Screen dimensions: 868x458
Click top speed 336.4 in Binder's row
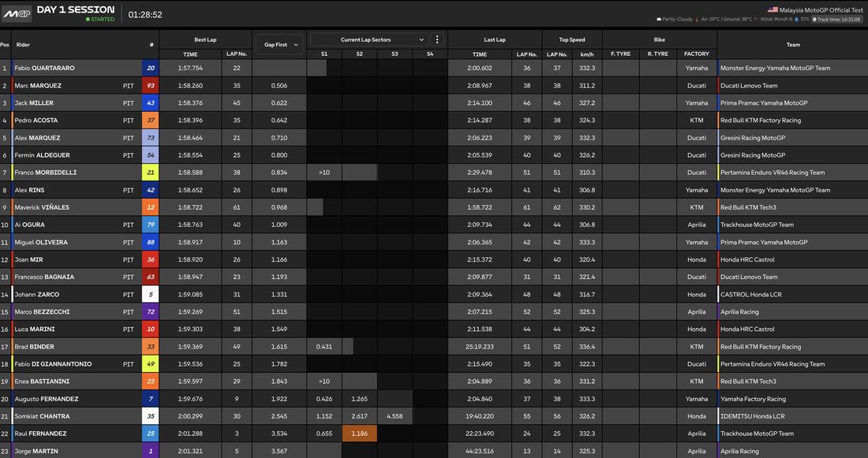pos(587,347)
